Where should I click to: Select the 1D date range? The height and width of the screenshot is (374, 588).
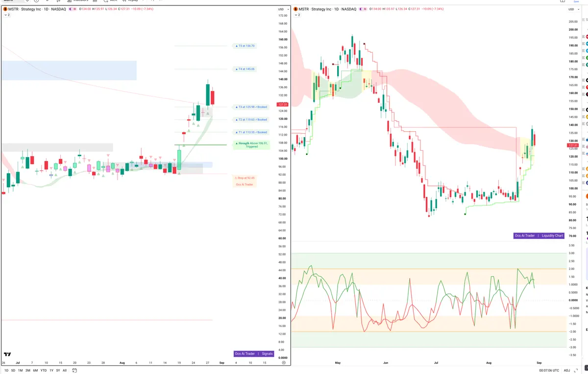click(x=6, y=371)
